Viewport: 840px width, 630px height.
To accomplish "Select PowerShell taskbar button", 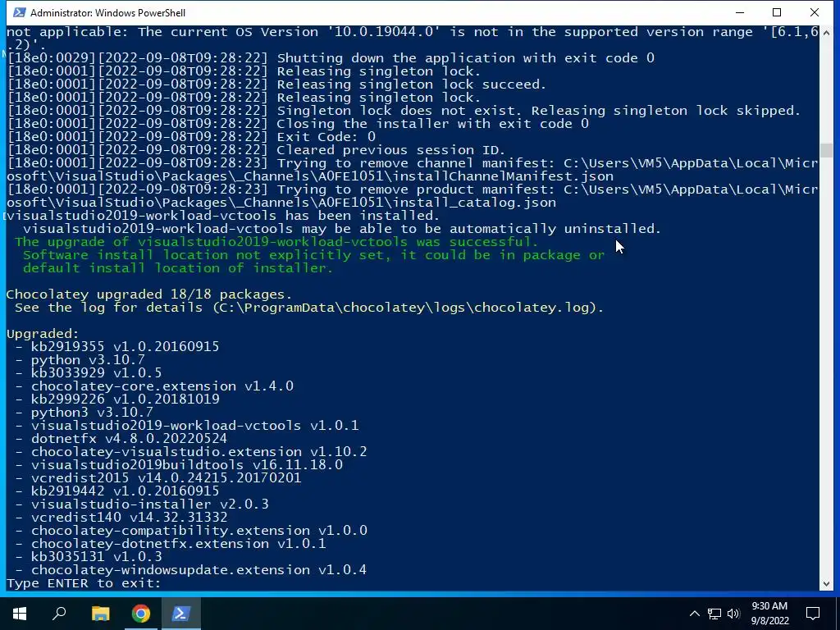I will click(x=181, y=614).
